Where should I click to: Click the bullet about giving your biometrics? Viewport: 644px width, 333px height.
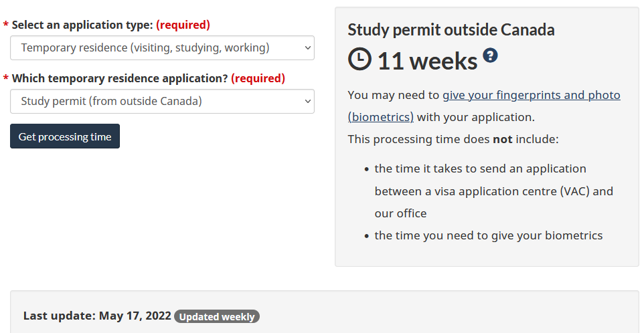pyautogui.click(x=489, y=235)
